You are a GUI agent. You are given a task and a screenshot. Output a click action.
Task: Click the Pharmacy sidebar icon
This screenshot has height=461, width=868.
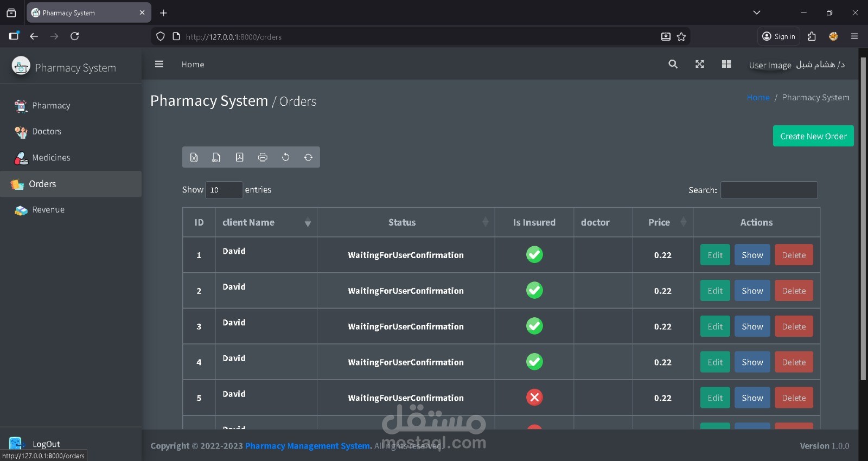click(x=21, y=106)
